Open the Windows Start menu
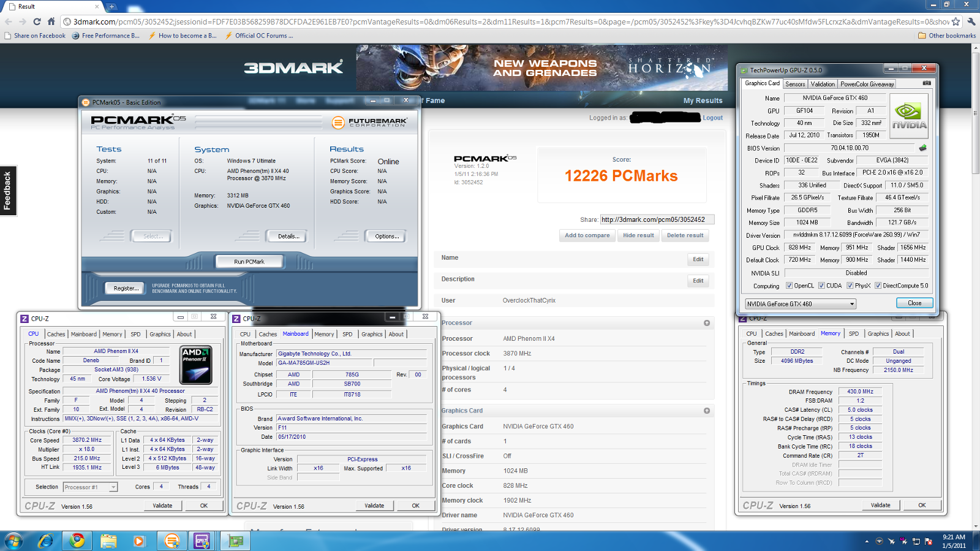 pos(13,541)
